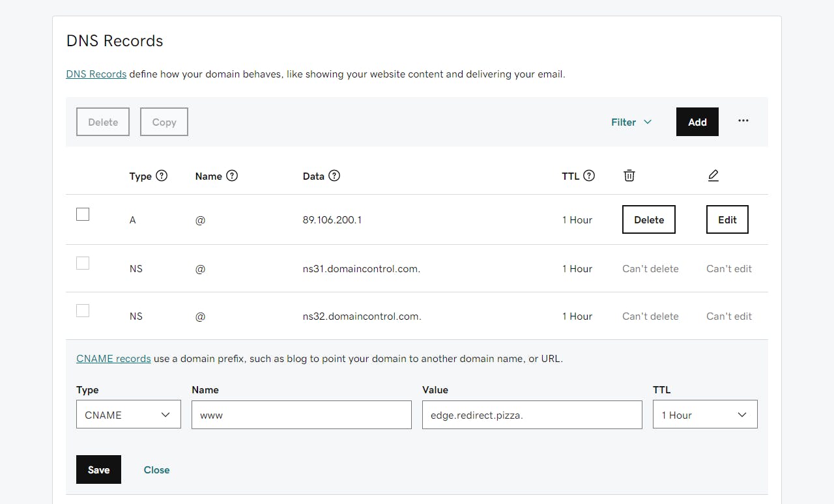Click the Name field containing www

(301, 415)
